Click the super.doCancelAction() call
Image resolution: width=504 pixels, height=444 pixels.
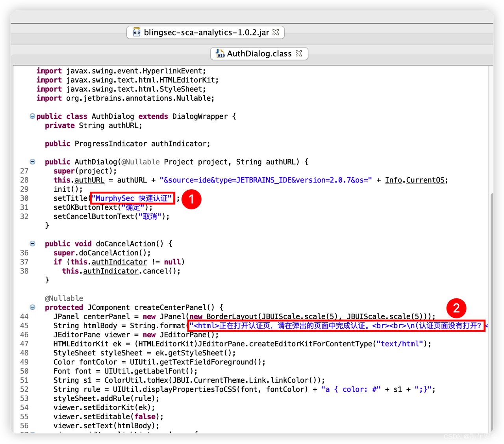[x=102, y=253]
